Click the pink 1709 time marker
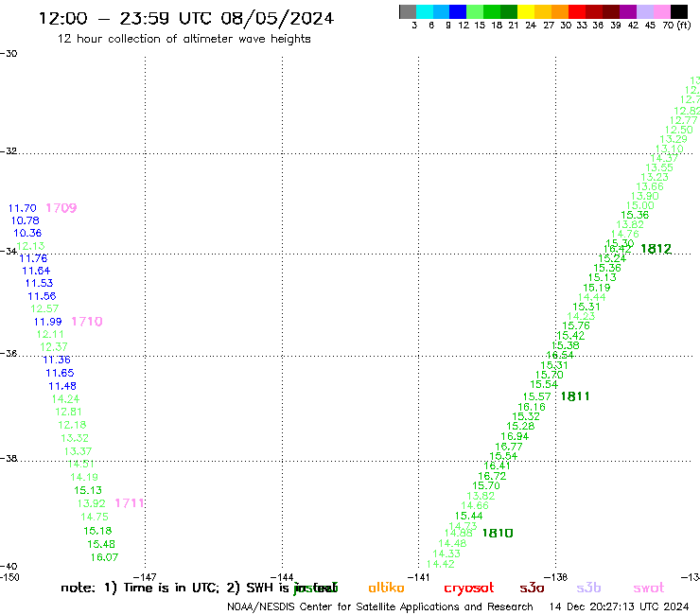The image size is (700, 615). (61, 207)
